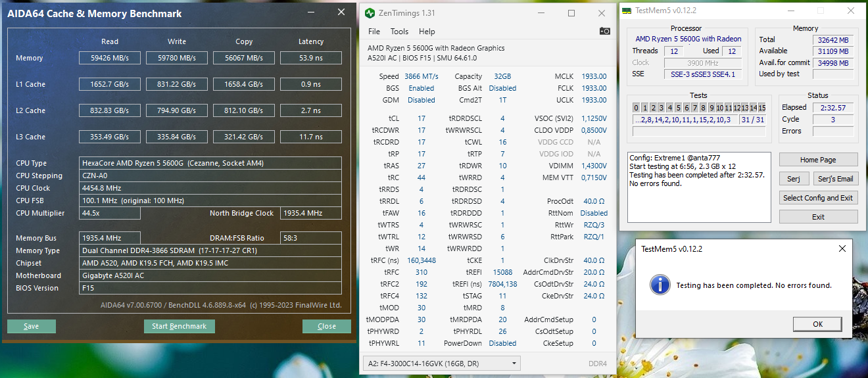The image size is (868, 378).
Task: Click the CPU Multiplier 44.5x field
Action: click(x=110, y=213)
